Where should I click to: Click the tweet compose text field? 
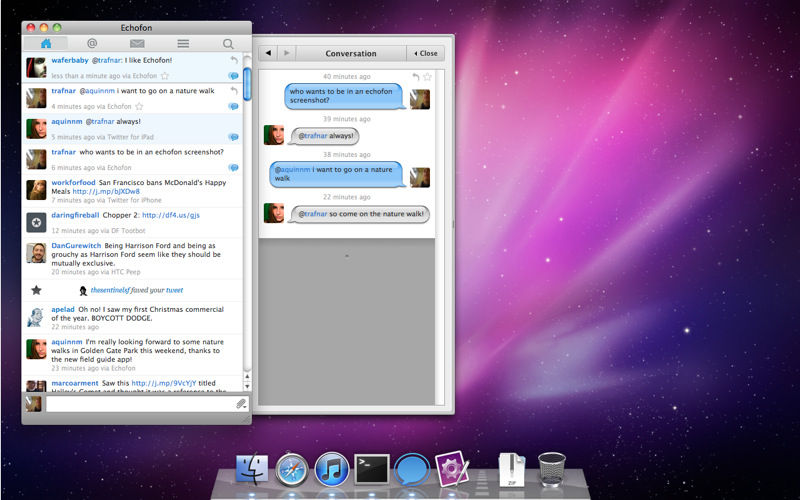pos(139,404)
